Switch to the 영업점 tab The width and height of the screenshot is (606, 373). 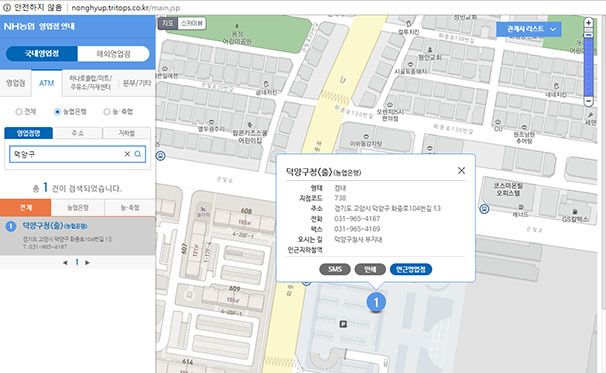click(15, 83)
